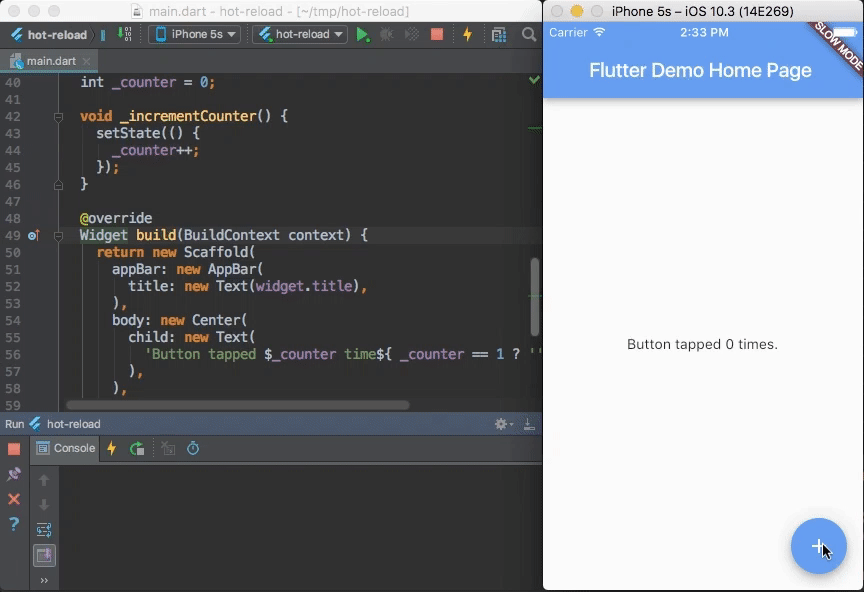Stop the running Flutter app

click(x=437, y=33)
